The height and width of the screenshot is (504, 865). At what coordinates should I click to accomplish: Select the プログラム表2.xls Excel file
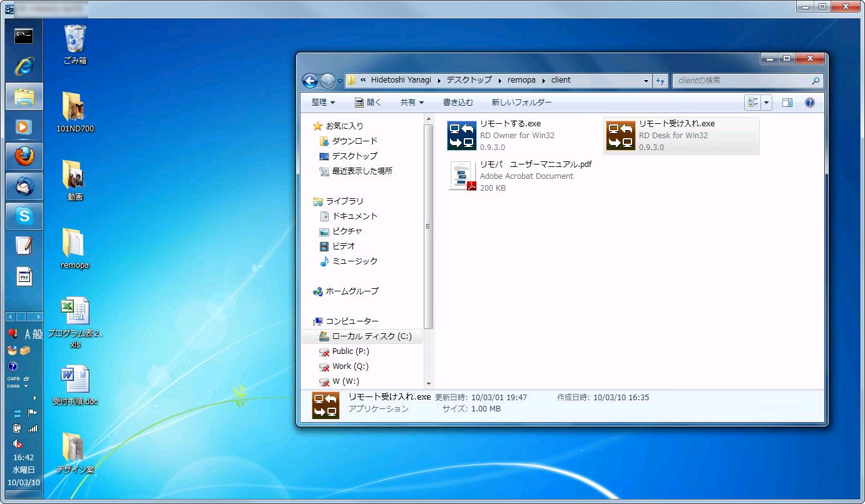click(74, 323)
